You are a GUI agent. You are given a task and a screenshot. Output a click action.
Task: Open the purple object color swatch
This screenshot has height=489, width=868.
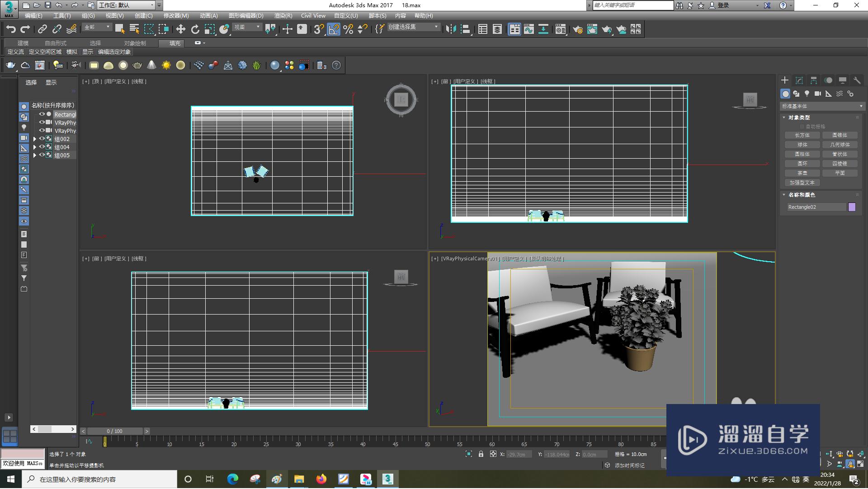coord(852,207)
